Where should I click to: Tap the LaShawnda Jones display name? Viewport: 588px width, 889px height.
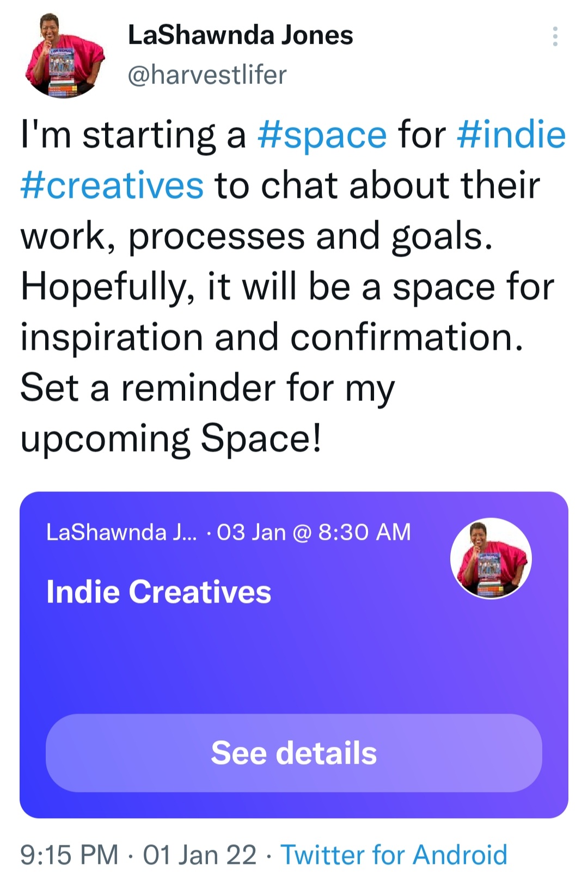coord(240,35)
